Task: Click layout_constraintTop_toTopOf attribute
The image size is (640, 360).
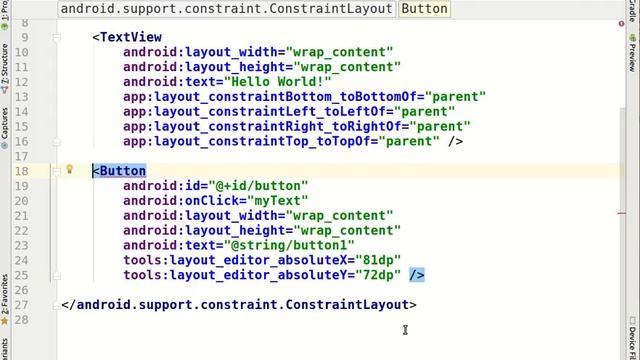Action: [247, 141]
